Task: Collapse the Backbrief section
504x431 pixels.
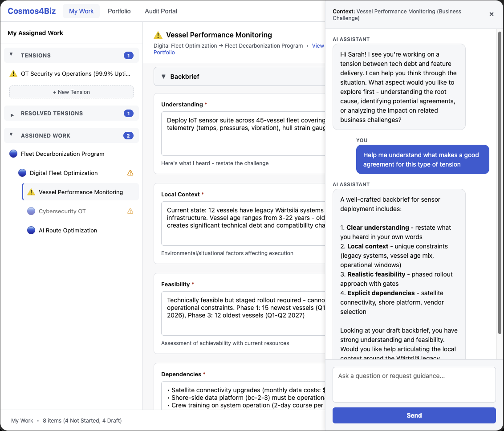Action: [163, 77]
